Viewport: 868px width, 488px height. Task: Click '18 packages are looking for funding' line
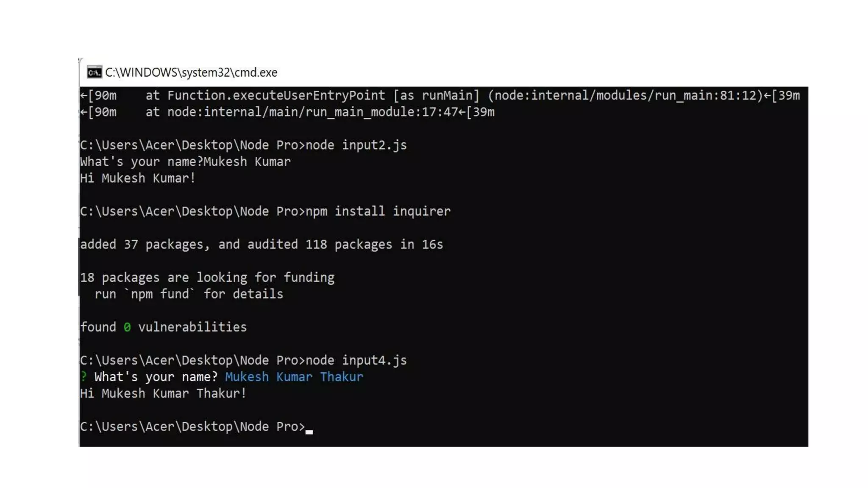pyautogui.click(x=207, y=277)
